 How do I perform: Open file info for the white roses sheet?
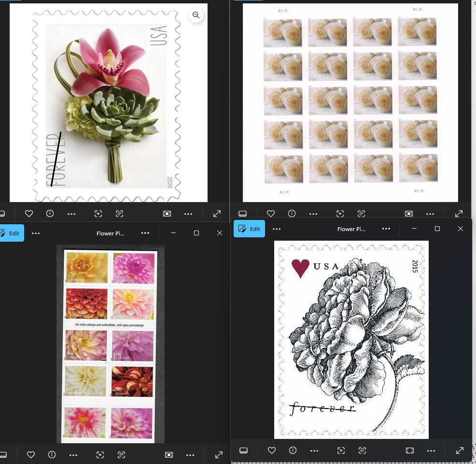click(x=292, y=213)
